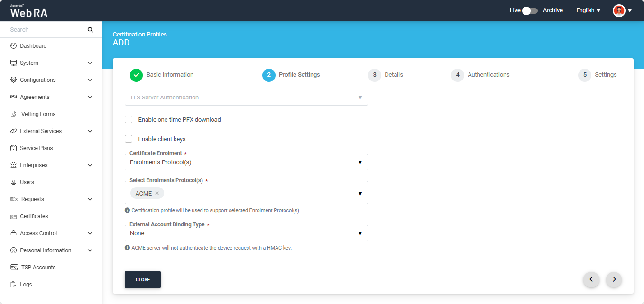Click the Certificates sidebar icon
The image size is (644, 304).
(x=13, y=216)
